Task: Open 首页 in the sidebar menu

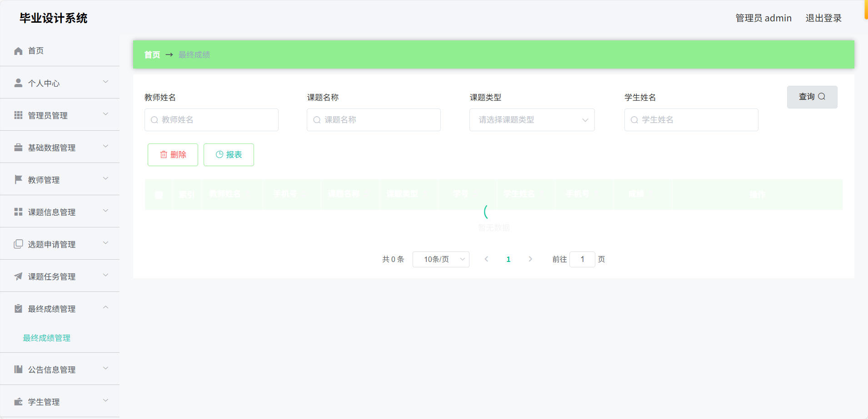Action: point(60,51)
